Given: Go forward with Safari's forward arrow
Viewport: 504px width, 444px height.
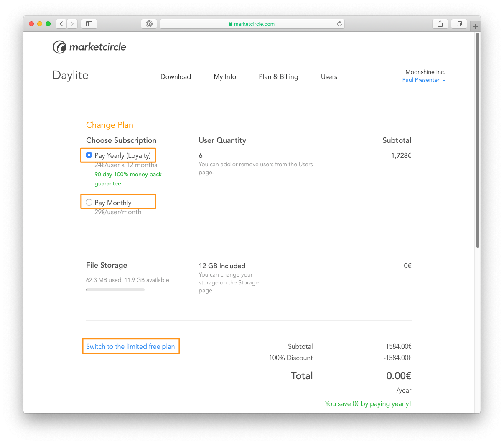Looking at the screenshot, I should 72,24.
